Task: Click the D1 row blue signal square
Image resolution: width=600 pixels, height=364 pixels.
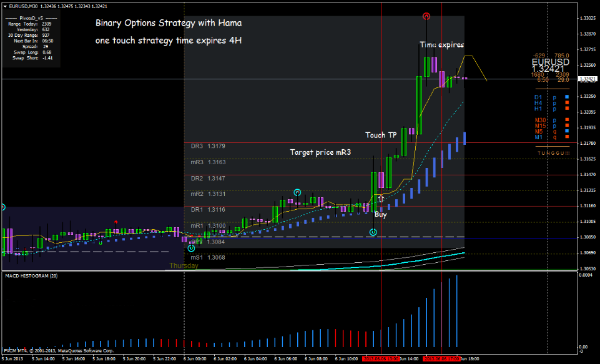Action: pyautogui.click(x=567, y=97)
